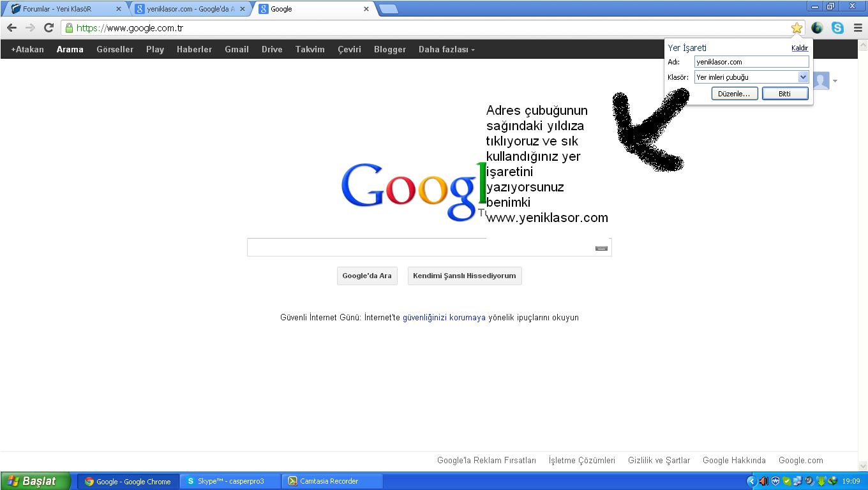Click the Google account profile avatar
This screenshot has height=490, width=868.
821,81
